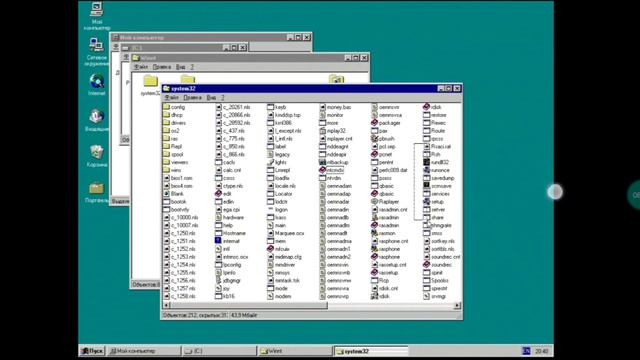Image resolution: width=640 pixels, height=360 pixels.
Task: Click the horizontal scrollbar track right of thumb
Action: pos(390,305)
